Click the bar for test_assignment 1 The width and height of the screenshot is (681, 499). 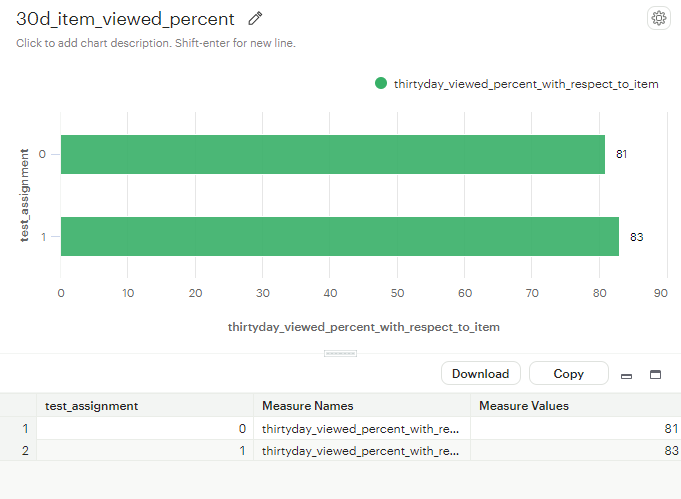click(339, 237)
